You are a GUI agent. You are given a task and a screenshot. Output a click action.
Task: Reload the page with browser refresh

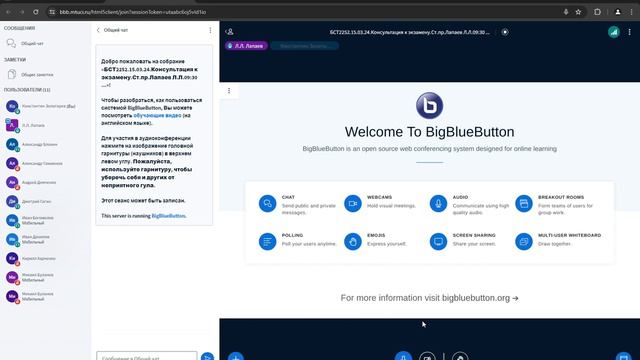(x=36, y=12)
